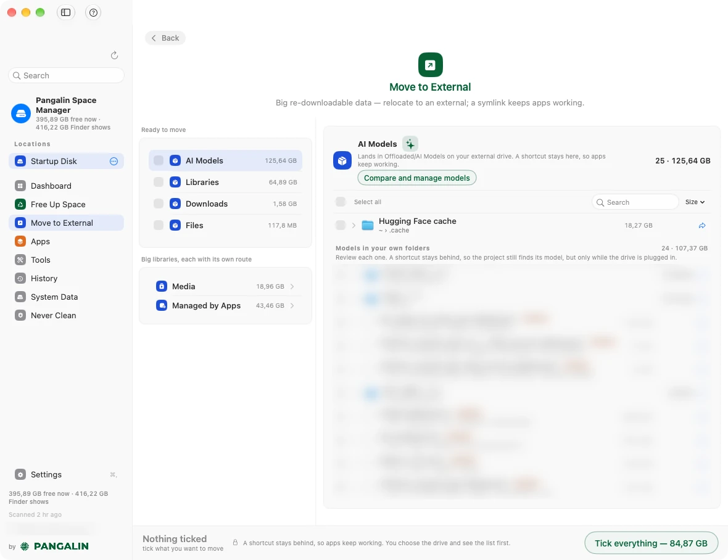The width and height of the screenshot is (728, 560).
Task: Click the Hugging Face cache folder icon
Action: [368, 226]
